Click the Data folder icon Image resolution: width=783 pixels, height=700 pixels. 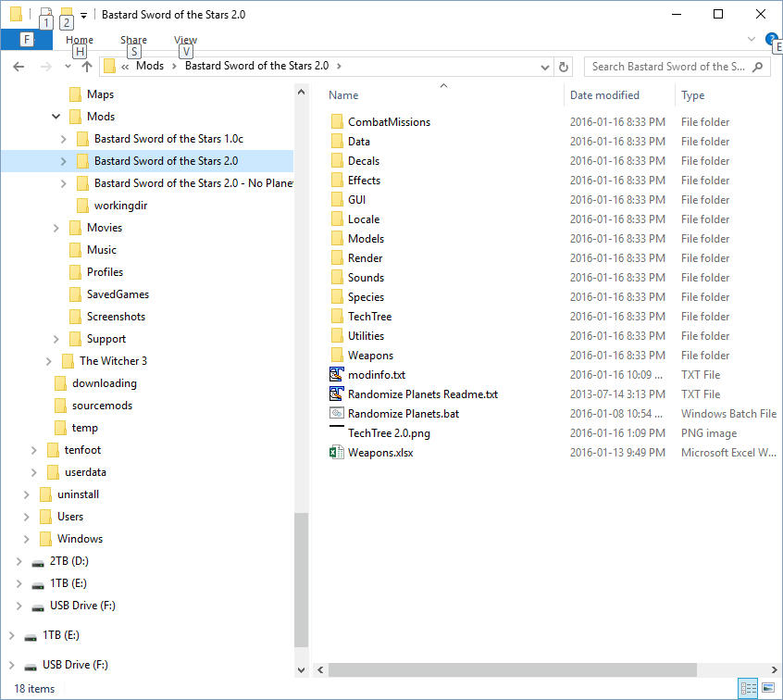click(x=337, y=142)
